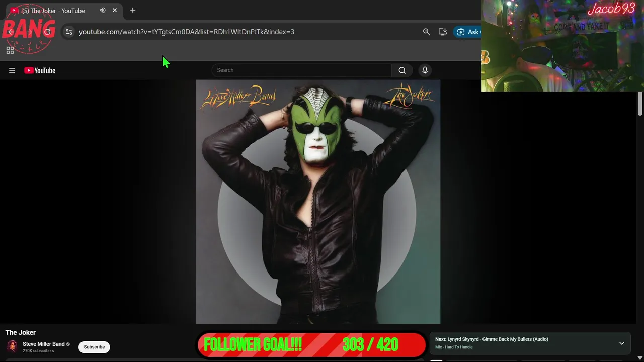Click The Joker album cover video
This screenshot has height=362, width=644.
pos(318,202)
